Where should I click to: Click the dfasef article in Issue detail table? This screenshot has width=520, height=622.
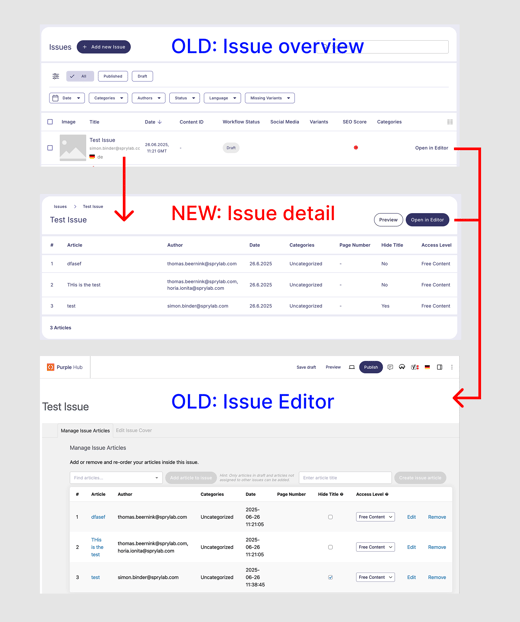[x=74, y=263]
